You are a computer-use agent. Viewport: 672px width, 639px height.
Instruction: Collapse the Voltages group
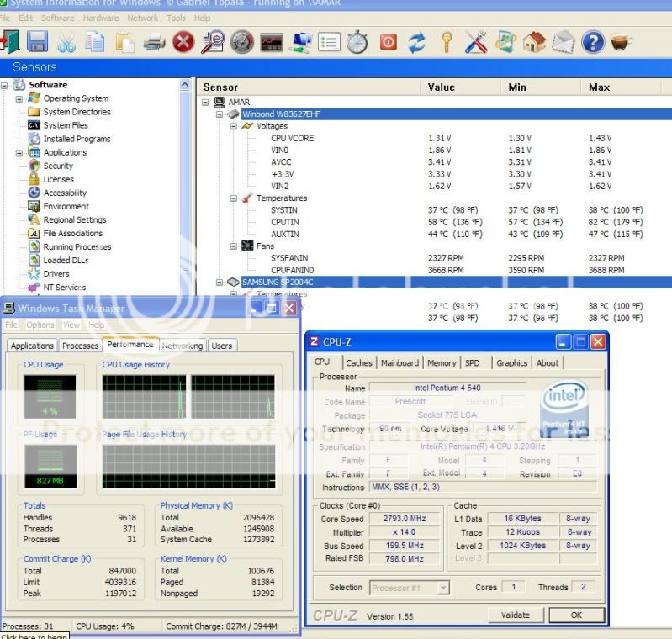click(234, 126)
